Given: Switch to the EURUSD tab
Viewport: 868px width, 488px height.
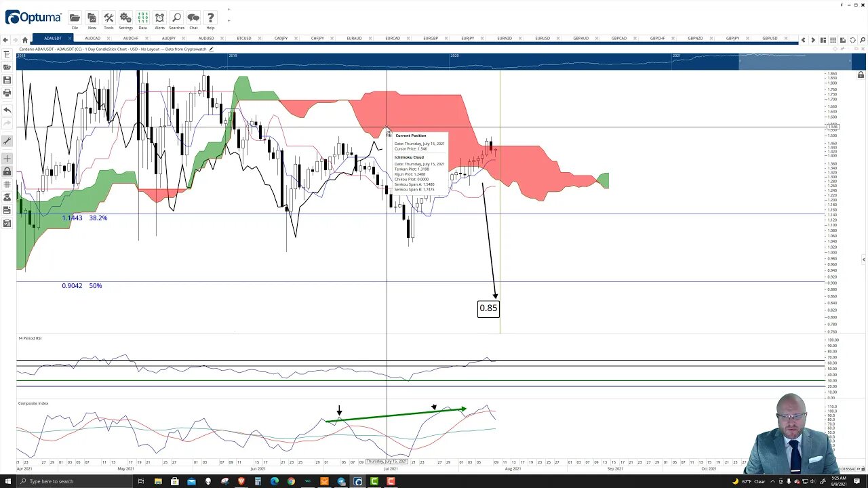Looking at the screenshot, I should pyautogui.click(x=542, y=39).
